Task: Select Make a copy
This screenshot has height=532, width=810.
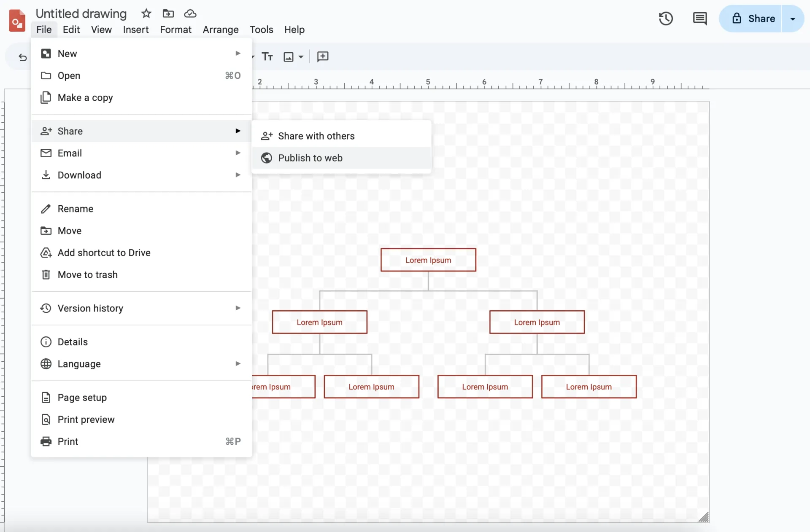Action: pyautogui.click(x=141, y=97)
